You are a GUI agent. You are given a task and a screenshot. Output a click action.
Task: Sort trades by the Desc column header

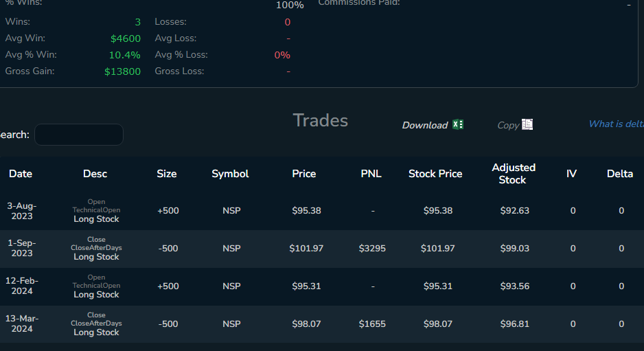95,174
